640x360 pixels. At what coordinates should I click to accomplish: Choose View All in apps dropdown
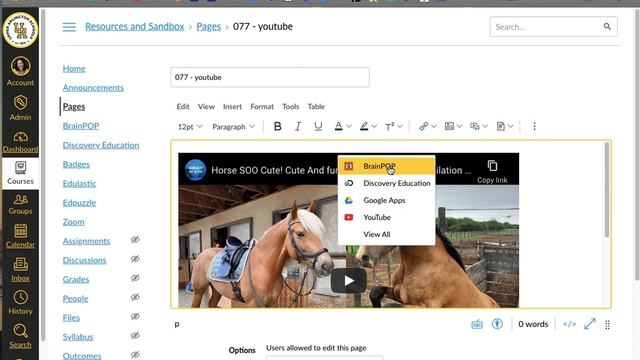[x=387, y=234]
